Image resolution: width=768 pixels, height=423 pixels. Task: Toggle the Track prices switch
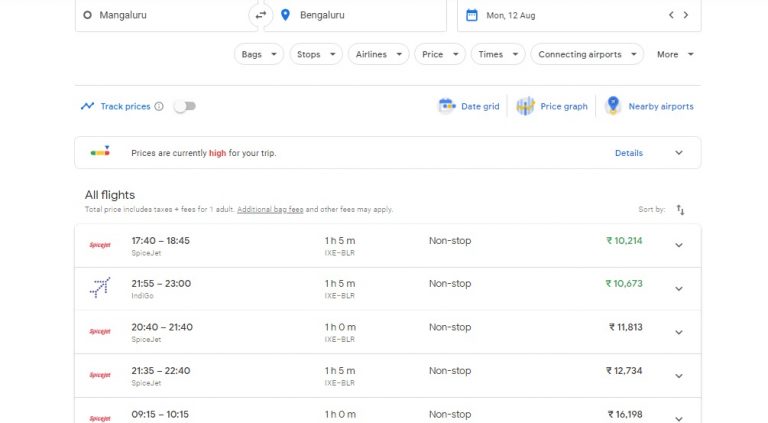pyautogui.click(x=185, y=106)
